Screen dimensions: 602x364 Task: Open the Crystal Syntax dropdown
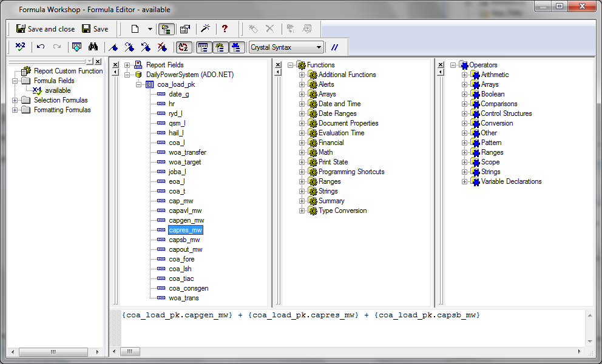point(318,47)
